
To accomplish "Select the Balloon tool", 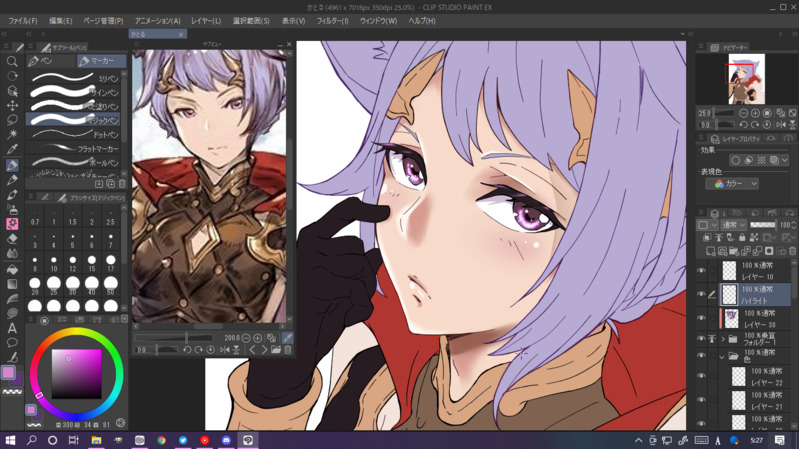I will (12, 342).
